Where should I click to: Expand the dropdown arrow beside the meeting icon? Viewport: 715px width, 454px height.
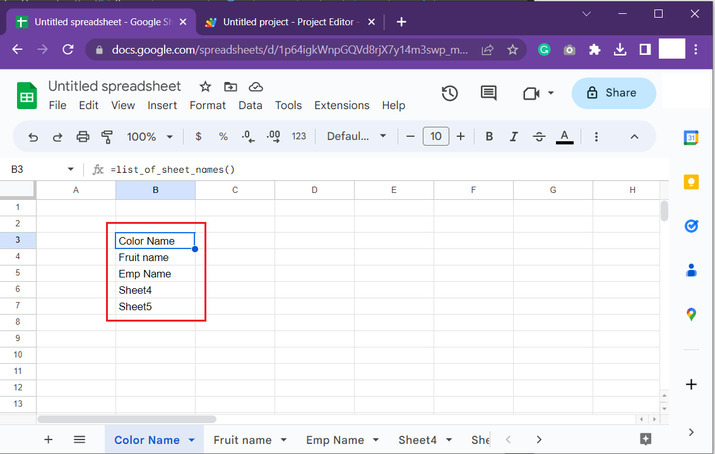click(x=551, y=93)
